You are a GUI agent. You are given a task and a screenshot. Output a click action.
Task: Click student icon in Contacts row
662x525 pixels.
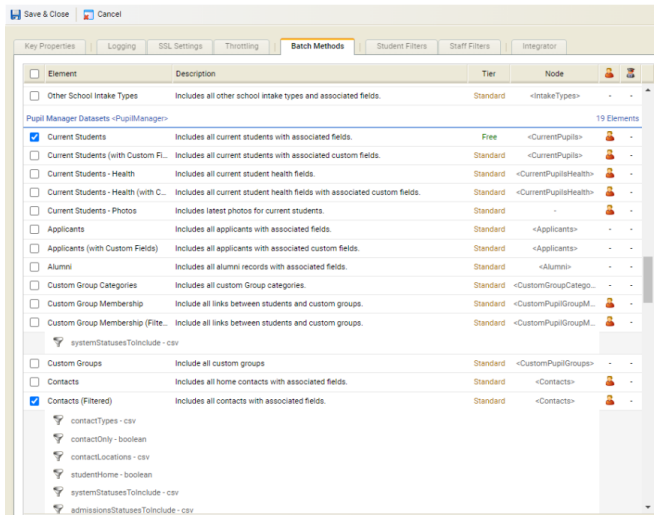pos(610,381)
